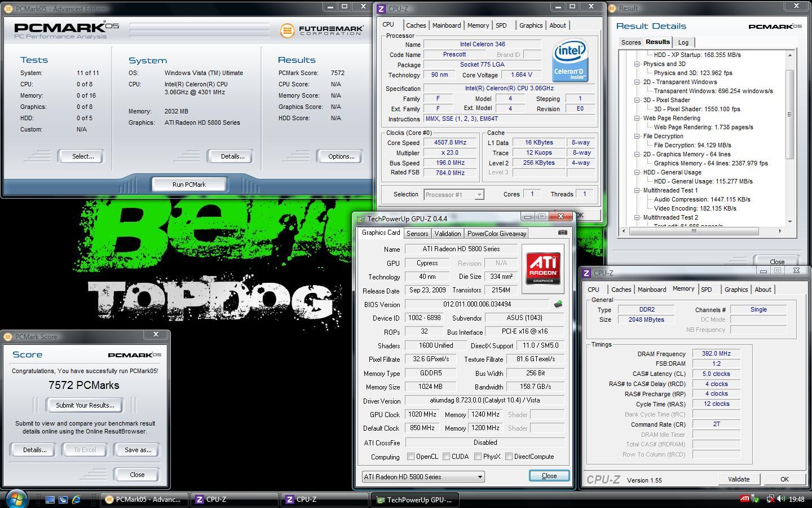
Task: Toggle the CUDA checkbox
Action: 447,457
